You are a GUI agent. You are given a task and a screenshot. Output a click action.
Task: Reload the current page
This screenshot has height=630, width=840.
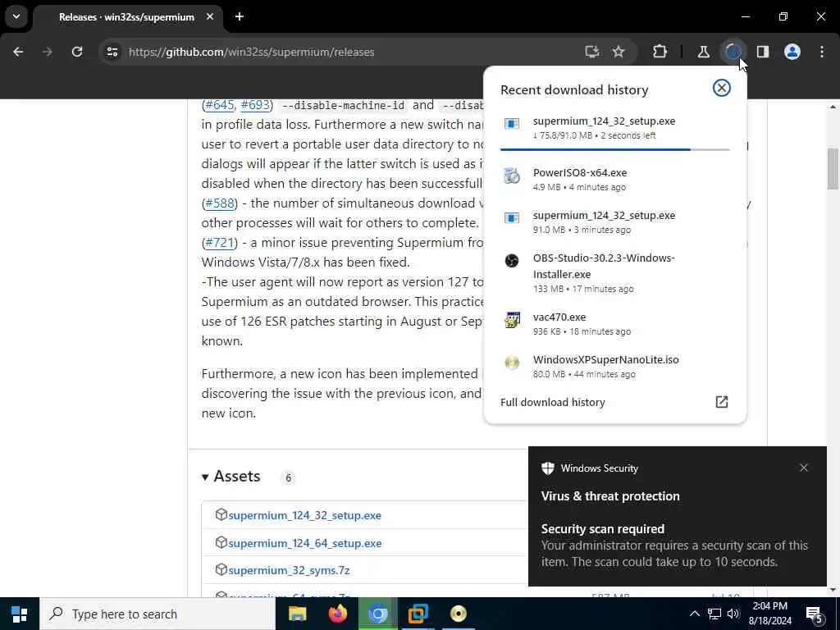pyautogui.click(x=77, y=52)
